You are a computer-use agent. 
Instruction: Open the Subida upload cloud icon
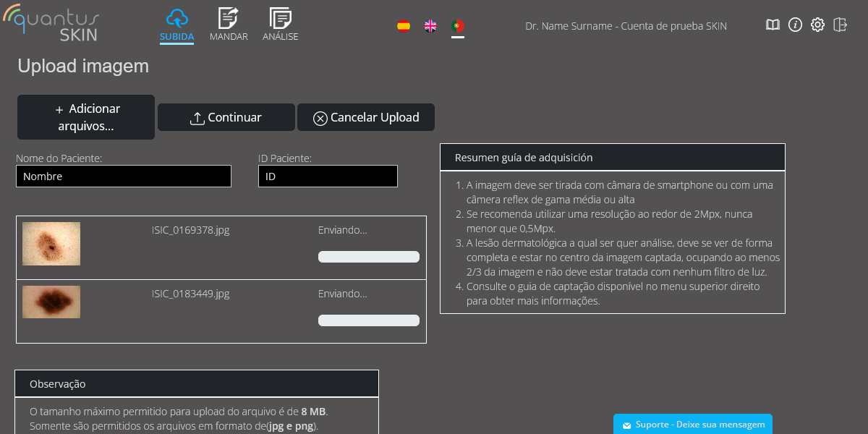click(x=176, y=19)
